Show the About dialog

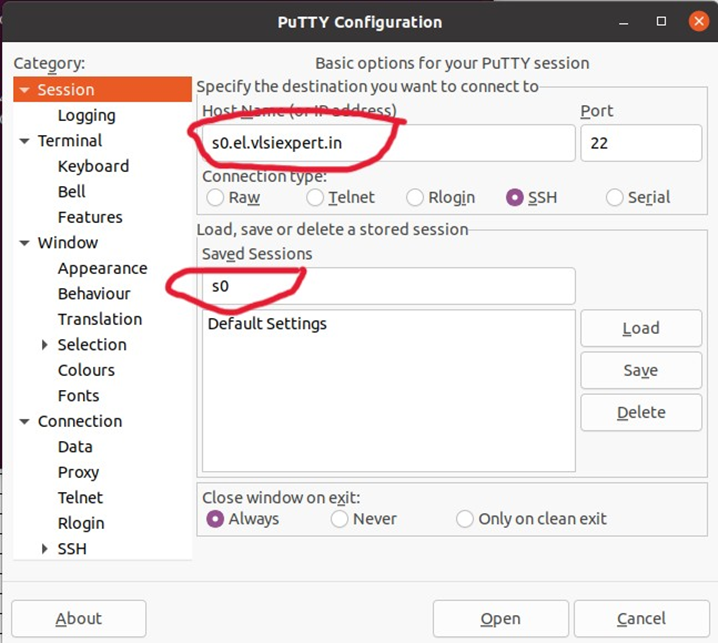tap(79, 619)
